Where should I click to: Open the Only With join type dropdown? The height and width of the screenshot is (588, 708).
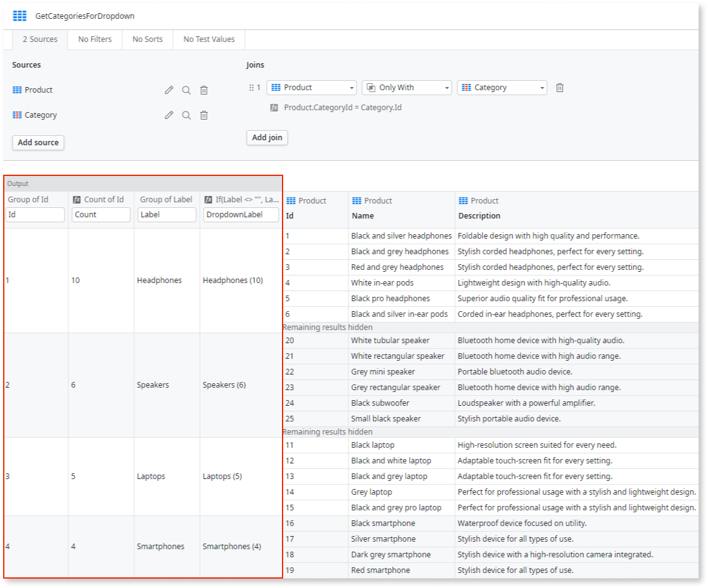(x=406, y=87)
